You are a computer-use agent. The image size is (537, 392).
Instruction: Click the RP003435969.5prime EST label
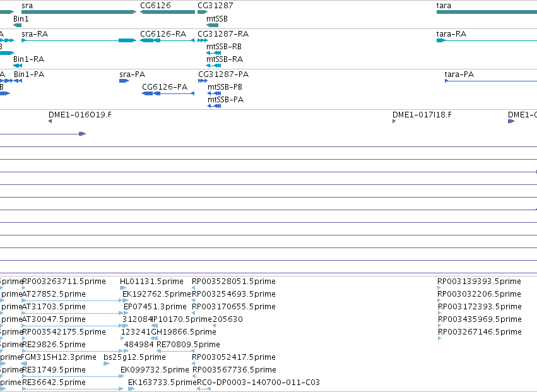coord(480,319)
